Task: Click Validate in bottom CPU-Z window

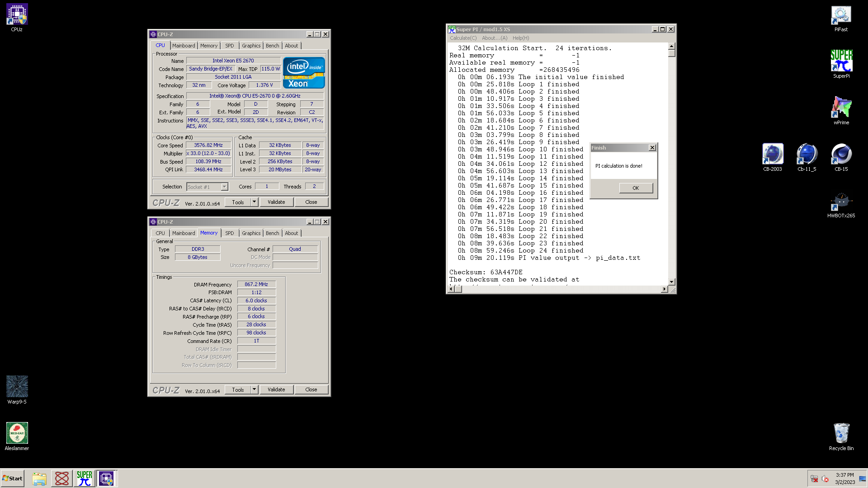Action: pos(276,389)
